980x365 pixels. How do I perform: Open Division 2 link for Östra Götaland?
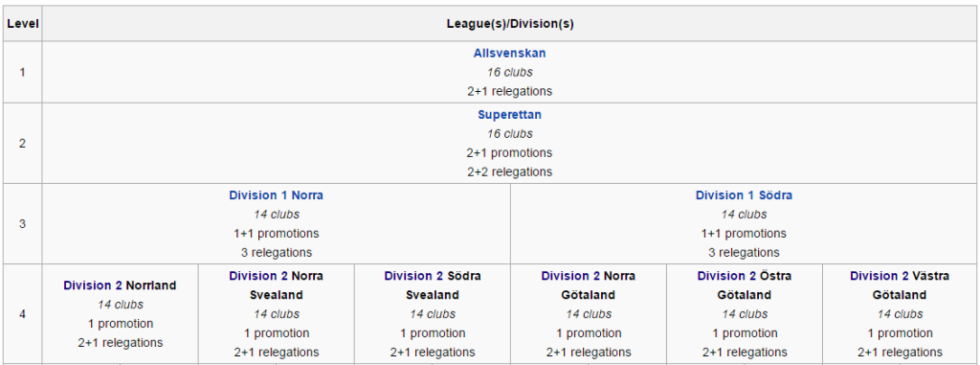727,276
